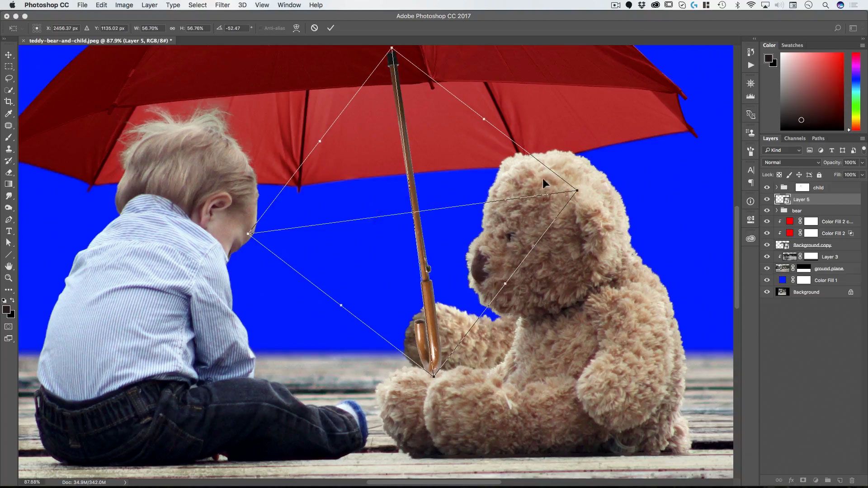Image resolution: width=868 pixels, height=488 pixels.
Task: Switch to the Swatches tab
Action: [792, 45]
